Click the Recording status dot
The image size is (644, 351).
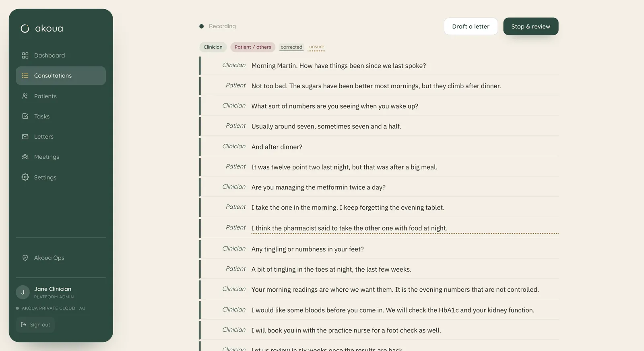point(201,26)
